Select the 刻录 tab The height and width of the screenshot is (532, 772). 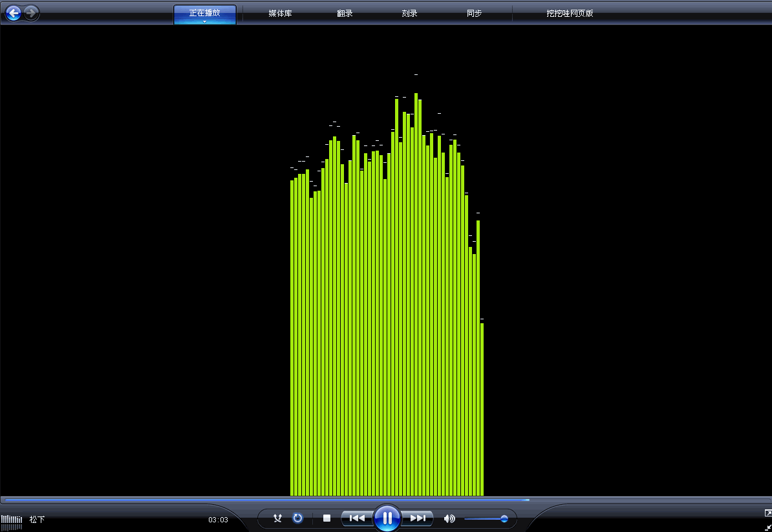pyautogui.click(x=409, y=14)
